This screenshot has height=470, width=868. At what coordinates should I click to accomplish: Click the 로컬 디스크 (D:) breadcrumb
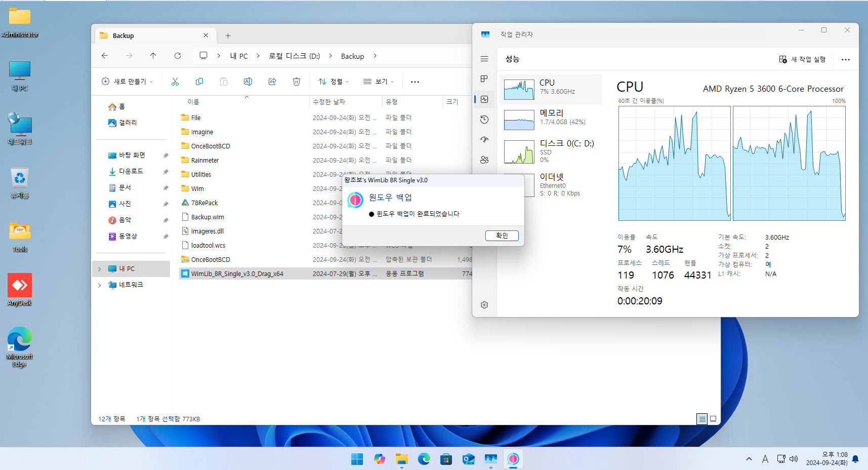[294, 56]
